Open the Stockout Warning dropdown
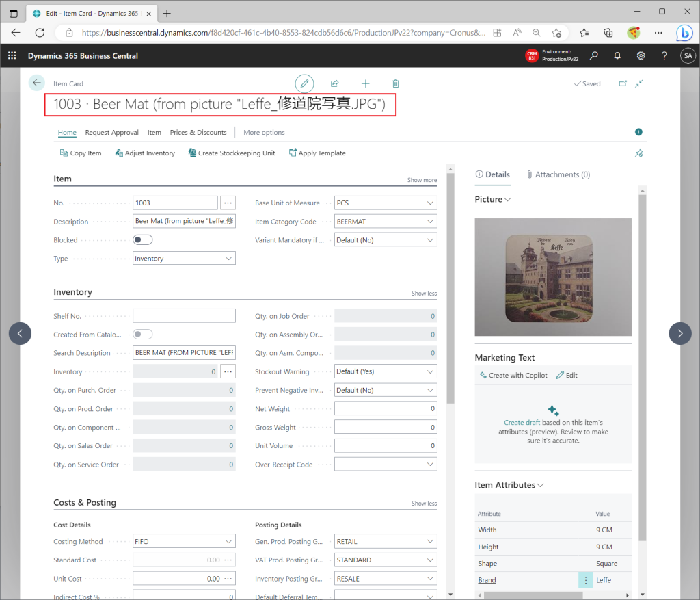This screenshot has height=600, width=700. coord(430,371)
